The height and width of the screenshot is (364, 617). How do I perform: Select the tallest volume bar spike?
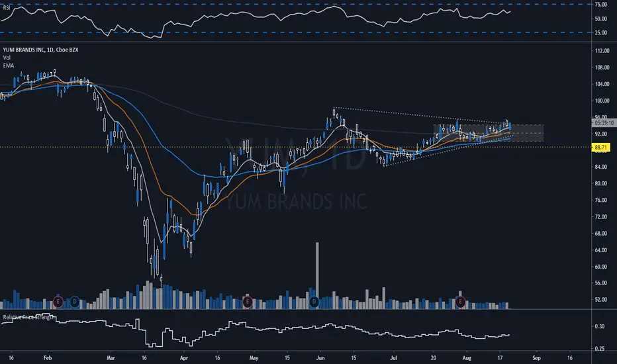pos(317,275)
